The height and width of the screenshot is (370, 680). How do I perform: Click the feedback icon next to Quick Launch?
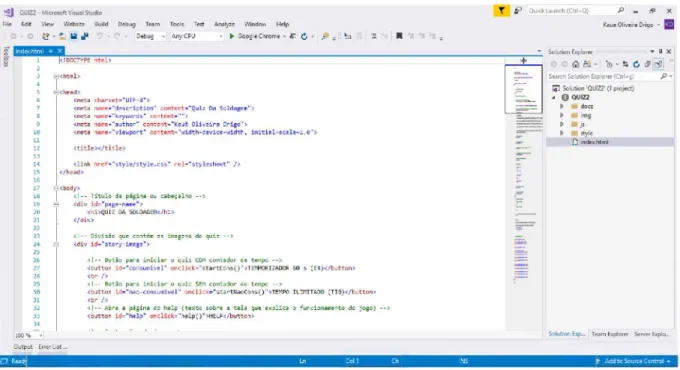pyautogui.click(x=517, y=11)
